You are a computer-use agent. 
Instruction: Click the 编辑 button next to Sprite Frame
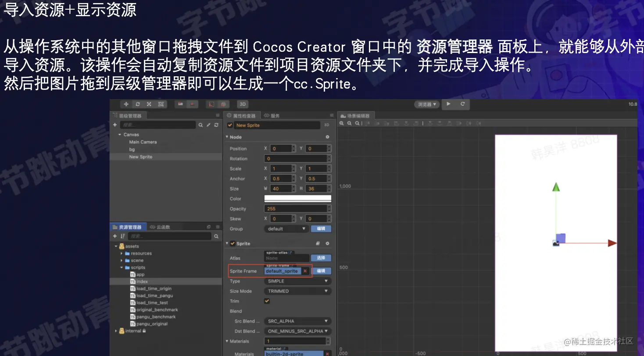coord(321,271)
